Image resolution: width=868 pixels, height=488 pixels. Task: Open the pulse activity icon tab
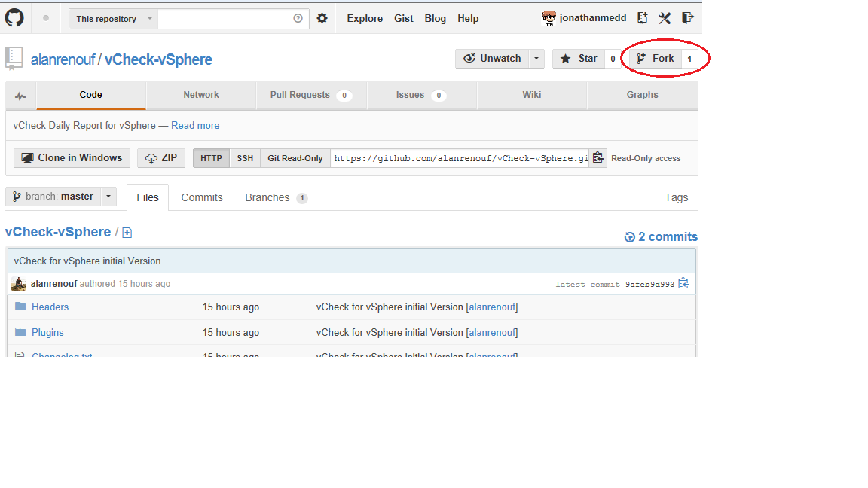tap(20, 96)
